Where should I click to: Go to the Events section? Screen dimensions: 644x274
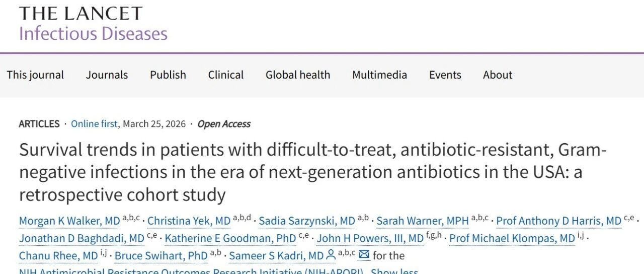pos(445,75)
